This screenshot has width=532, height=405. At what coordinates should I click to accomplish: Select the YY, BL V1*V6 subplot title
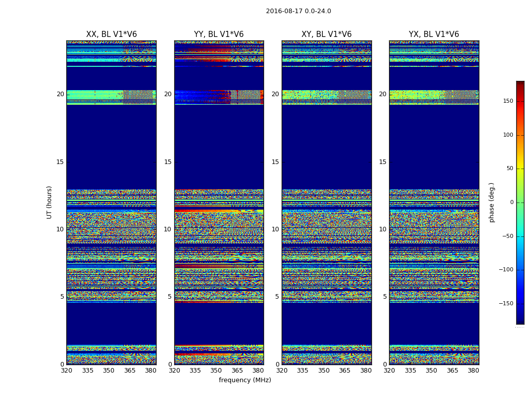pos(219,34)
